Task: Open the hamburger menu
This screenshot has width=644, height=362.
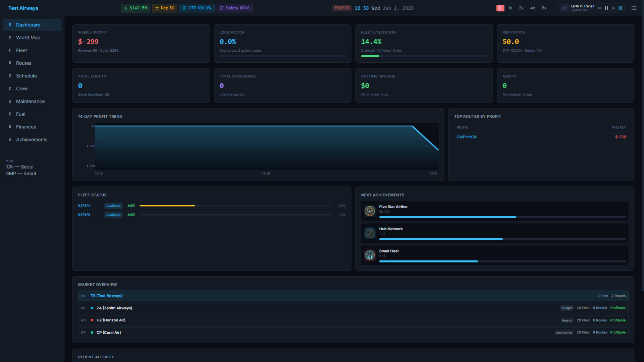Action: (634, 8)
